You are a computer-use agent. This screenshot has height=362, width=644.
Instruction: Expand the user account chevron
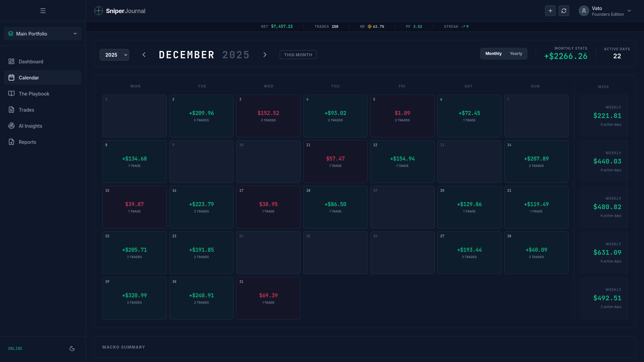pyautogui.click(x=629, y=11)
